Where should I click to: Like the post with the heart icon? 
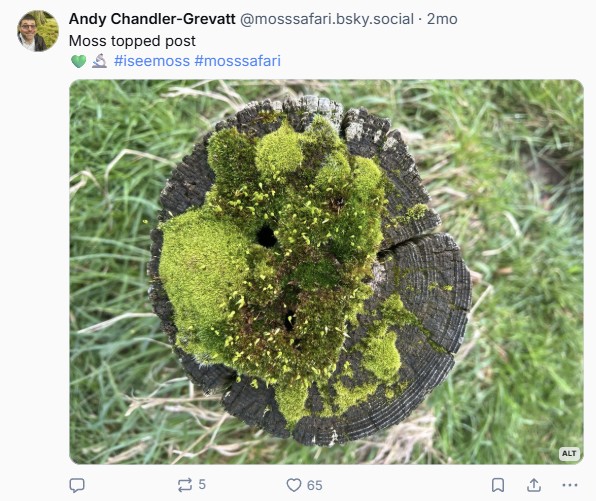pos(293,485)
